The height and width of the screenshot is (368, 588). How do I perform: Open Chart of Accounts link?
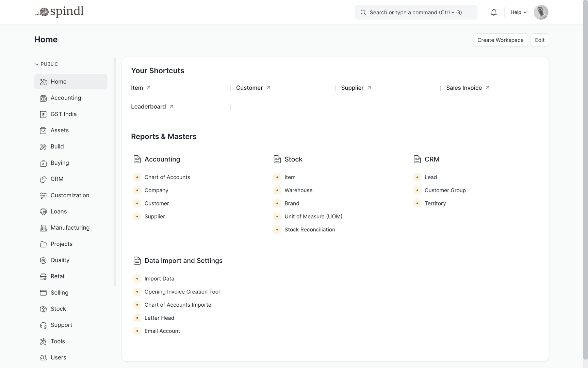(167, 177)
